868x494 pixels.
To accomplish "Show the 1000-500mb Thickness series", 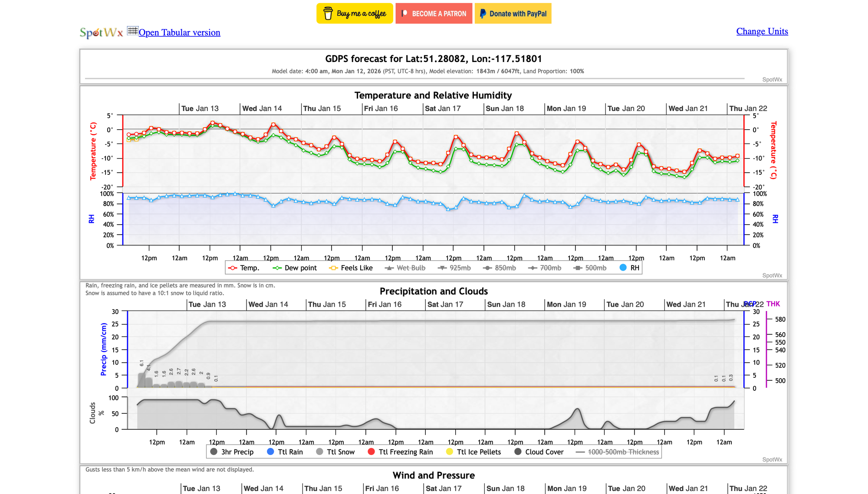I will (x=623, y=452).
